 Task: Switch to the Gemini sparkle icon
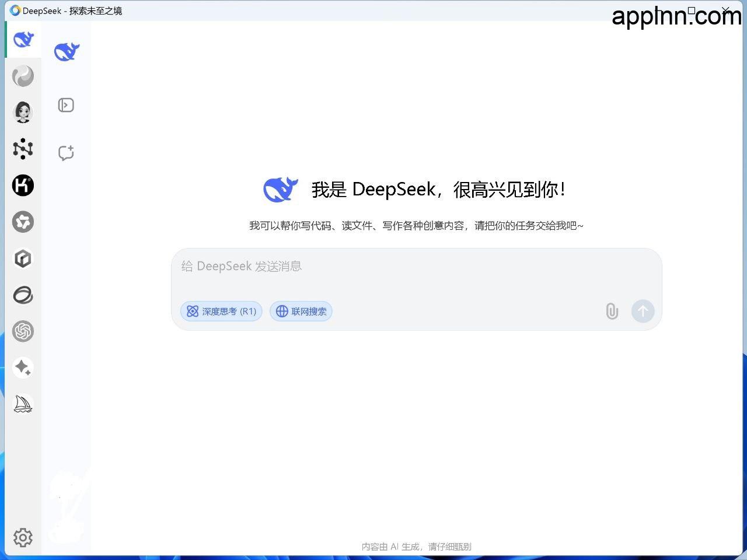(x=23, y=367)
